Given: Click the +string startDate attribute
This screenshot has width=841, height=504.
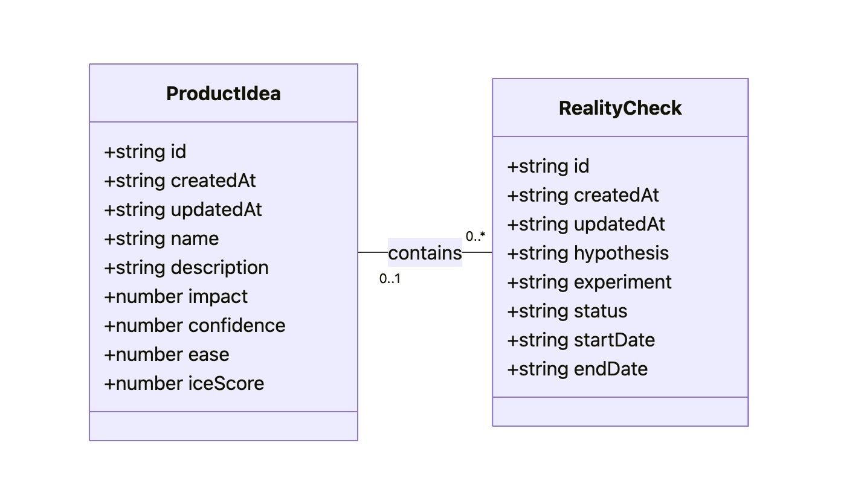Looking at the screenshot, I should click(x=581, y=340).
